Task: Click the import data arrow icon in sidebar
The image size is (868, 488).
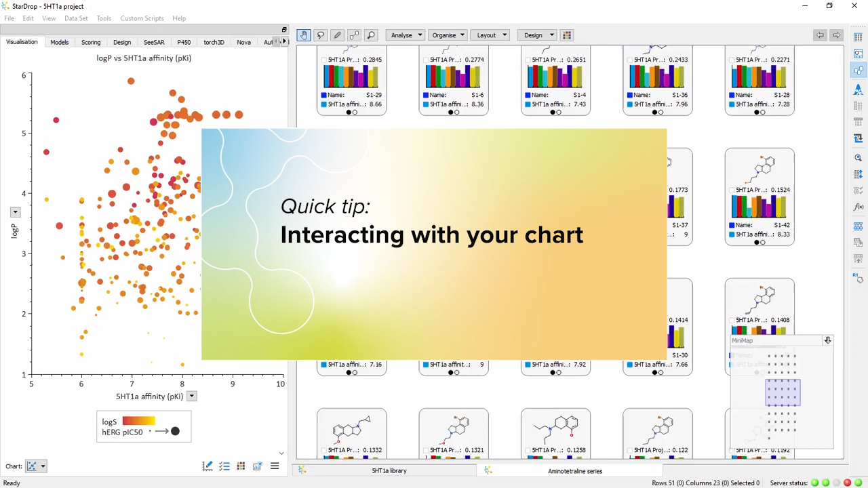Action: tap(859, 138)
